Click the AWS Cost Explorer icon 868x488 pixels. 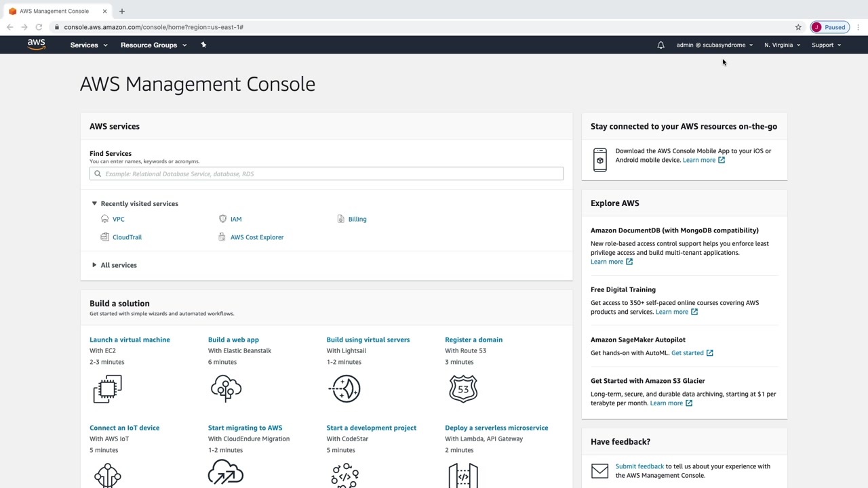222,237
